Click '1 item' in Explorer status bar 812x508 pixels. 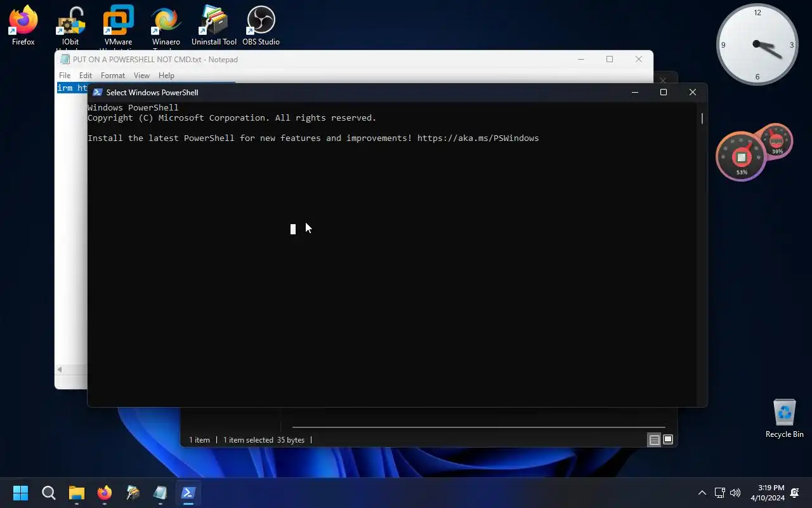click(x=199, y=439)
